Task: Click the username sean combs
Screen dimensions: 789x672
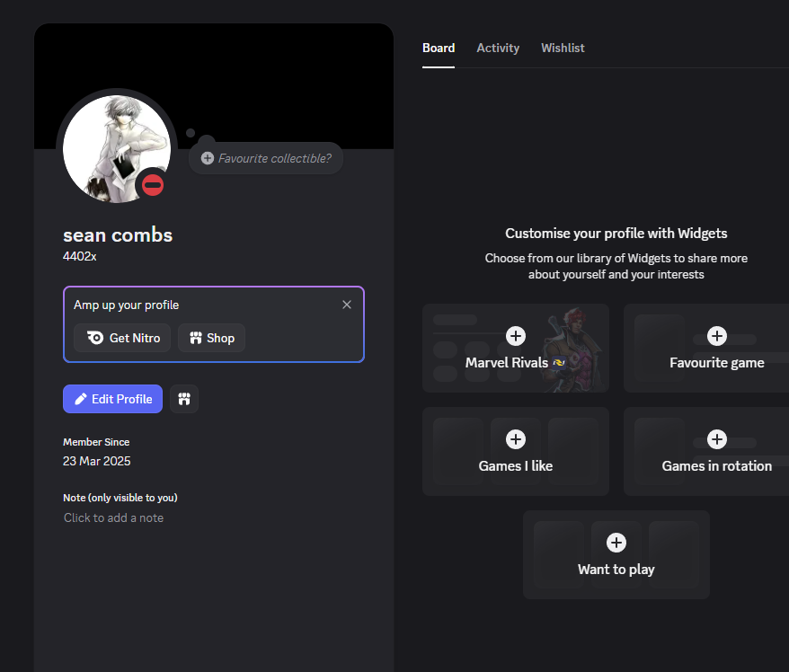Action: pyautogui.click(x=118, y=234)
